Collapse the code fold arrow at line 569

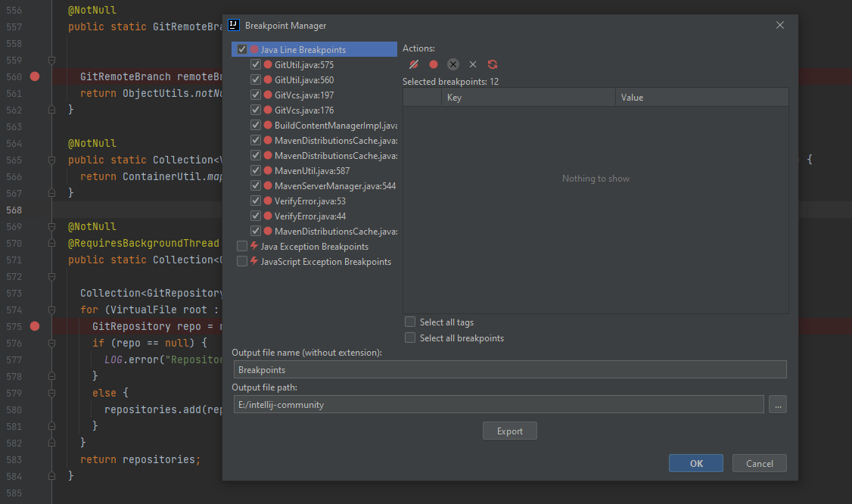[x=51, y=226]
